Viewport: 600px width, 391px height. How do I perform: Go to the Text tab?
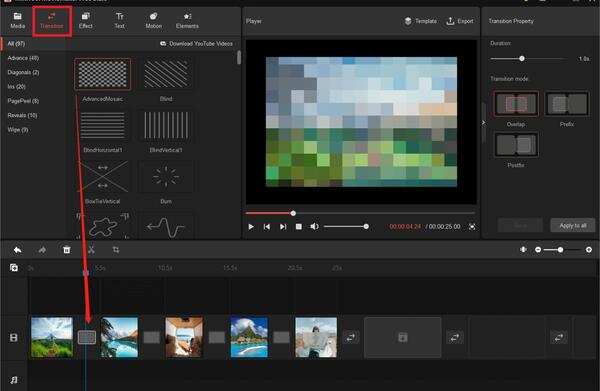tap(119, 21)
